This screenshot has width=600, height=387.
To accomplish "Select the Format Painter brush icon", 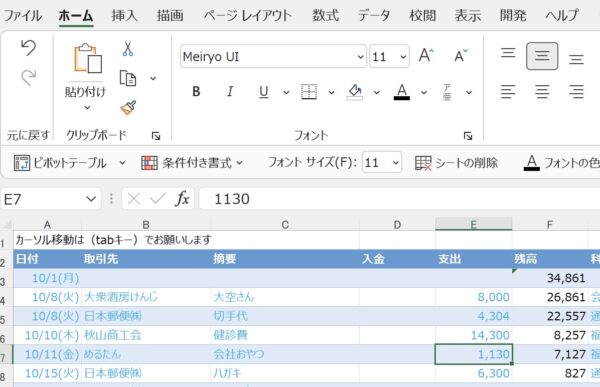I will pos(128,108).
